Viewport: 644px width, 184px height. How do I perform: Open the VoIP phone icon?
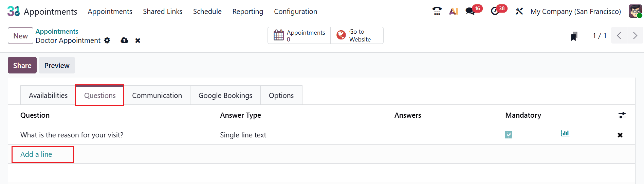point(437,11)
